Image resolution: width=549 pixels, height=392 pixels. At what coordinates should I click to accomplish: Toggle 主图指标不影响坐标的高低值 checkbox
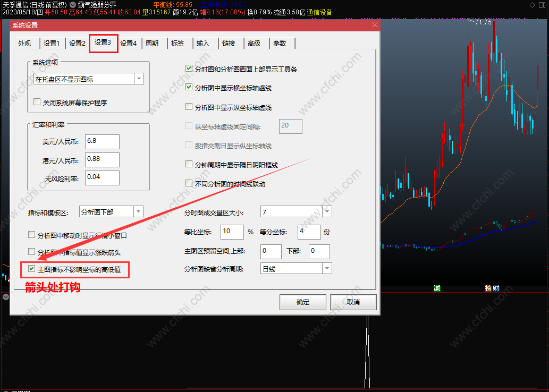pos(31,268)
